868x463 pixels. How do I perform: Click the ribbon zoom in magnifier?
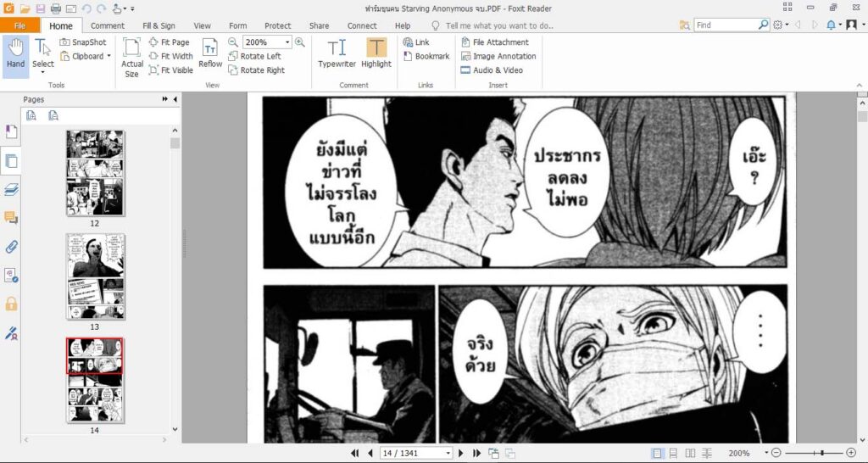(x=299, y=42)
